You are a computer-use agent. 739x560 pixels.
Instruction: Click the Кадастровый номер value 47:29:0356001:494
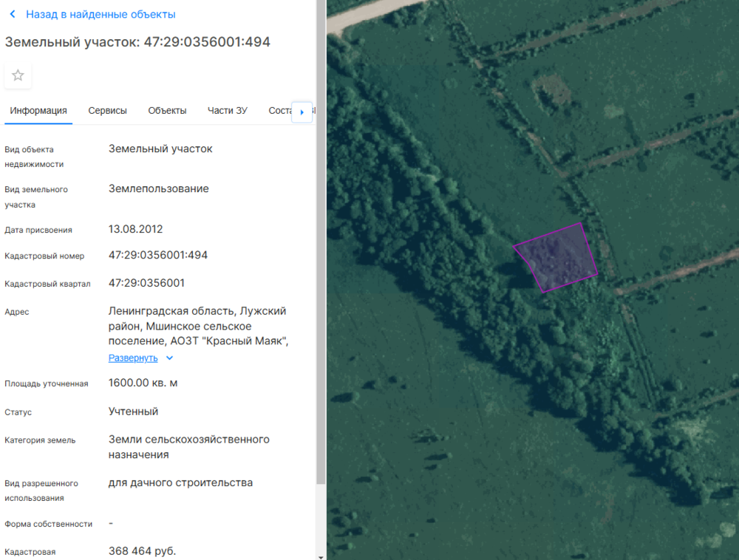pyautogui.click(x=158, y=255)
